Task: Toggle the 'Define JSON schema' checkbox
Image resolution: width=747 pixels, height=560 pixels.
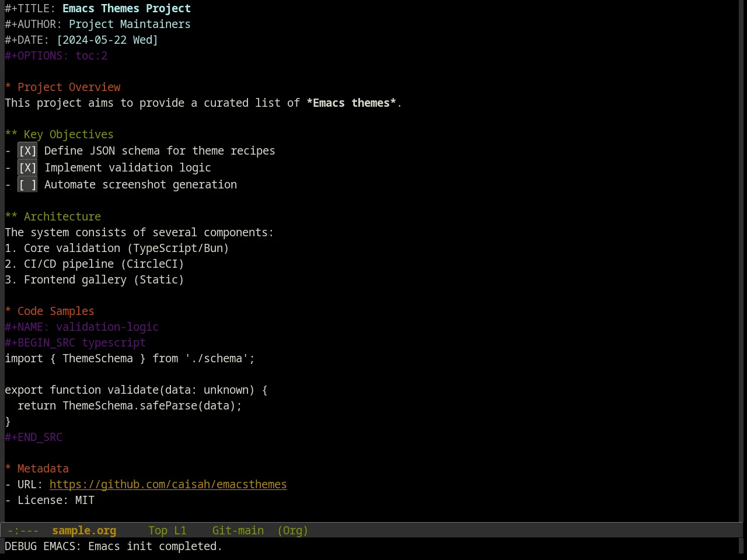Action: tap(27, 151)
